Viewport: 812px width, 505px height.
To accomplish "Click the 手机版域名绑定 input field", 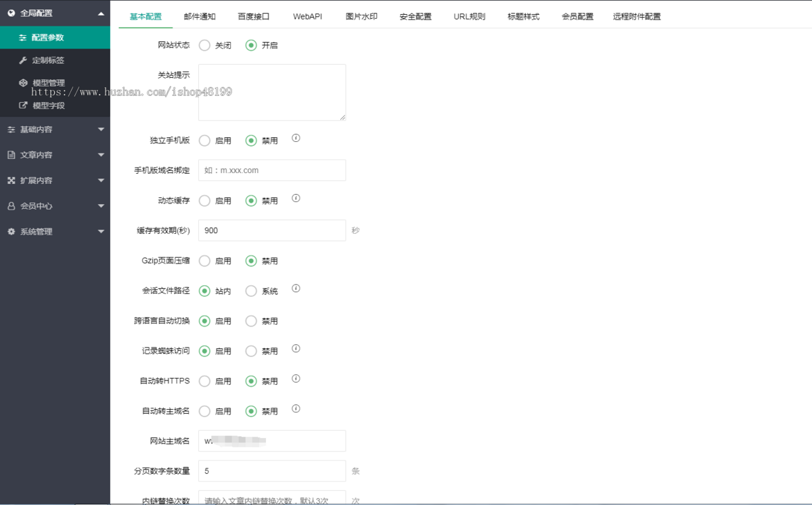I will [272, 170].
